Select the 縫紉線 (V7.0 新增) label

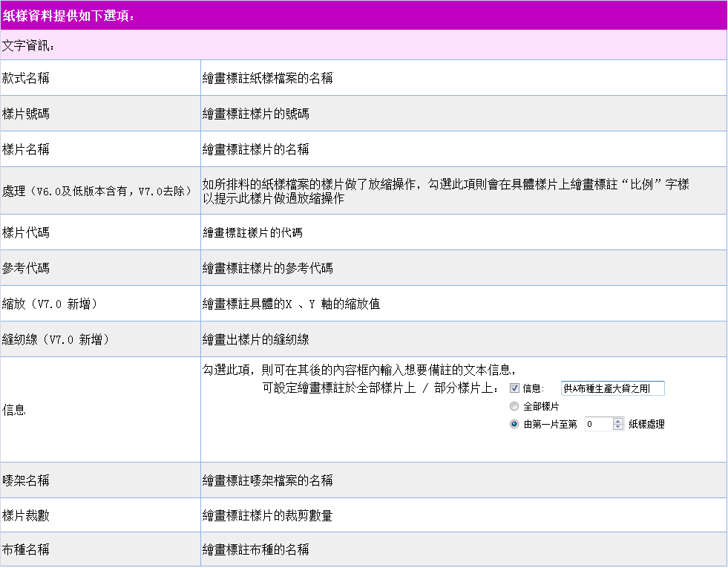pos(56,339)
